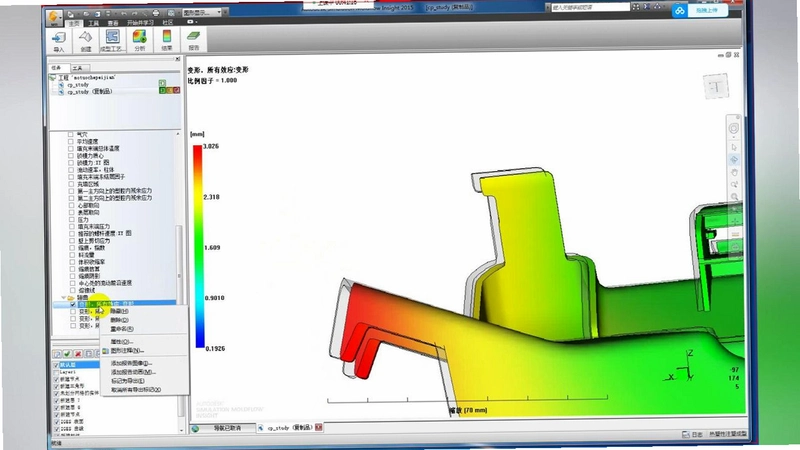The height and width of the screenshot is (450, 800).
Task: Select the 开始并学习 ribbon tab
Action: tap(140, 23)
